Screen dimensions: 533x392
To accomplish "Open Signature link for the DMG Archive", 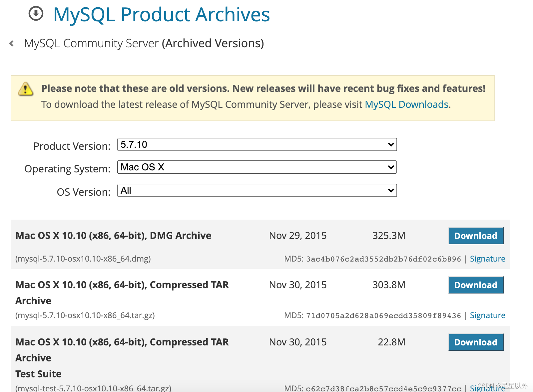I will (x=487, y=259).
